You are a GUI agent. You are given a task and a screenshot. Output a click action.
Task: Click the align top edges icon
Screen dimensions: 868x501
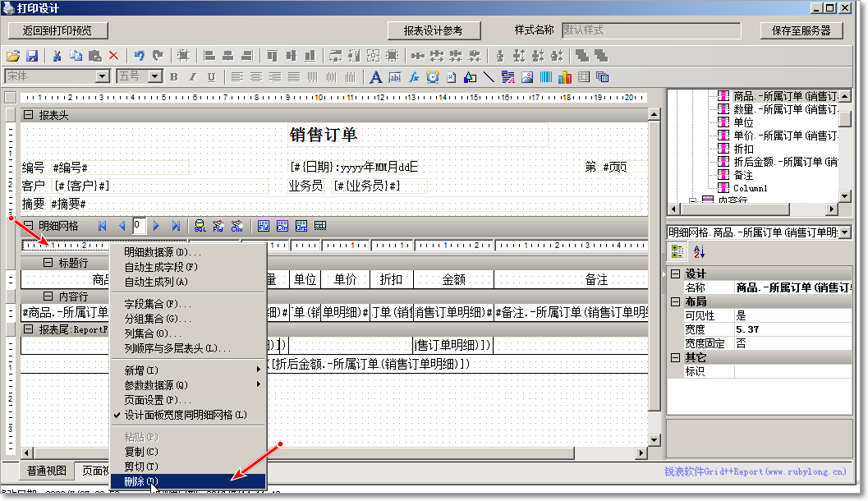(272, 55)
